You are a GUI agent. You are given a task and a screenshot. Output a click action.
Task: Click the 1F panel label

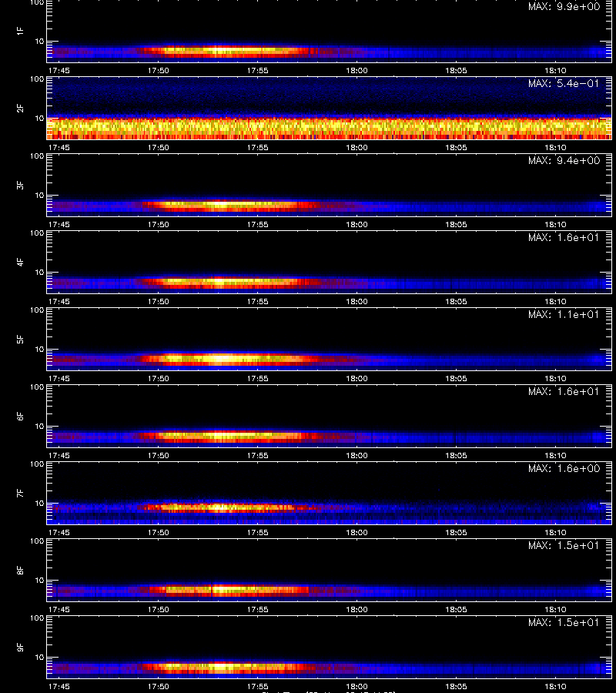pos(20,31)
